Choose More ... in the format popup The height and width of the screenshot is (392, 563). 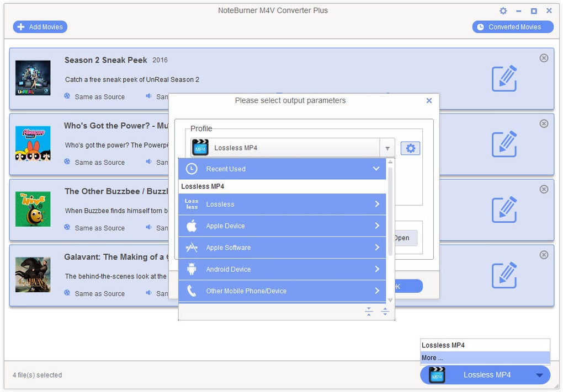point(485,358)
